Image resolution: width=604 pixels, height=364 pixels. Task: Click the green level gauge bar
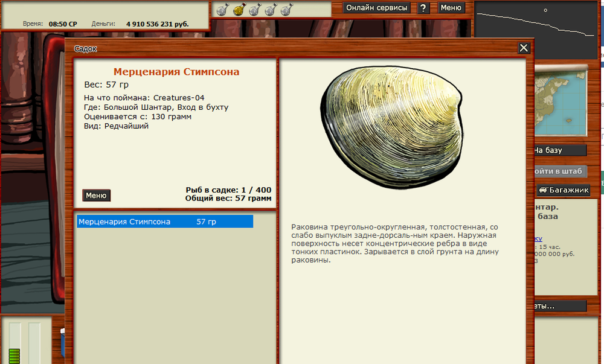click(14, 356)
